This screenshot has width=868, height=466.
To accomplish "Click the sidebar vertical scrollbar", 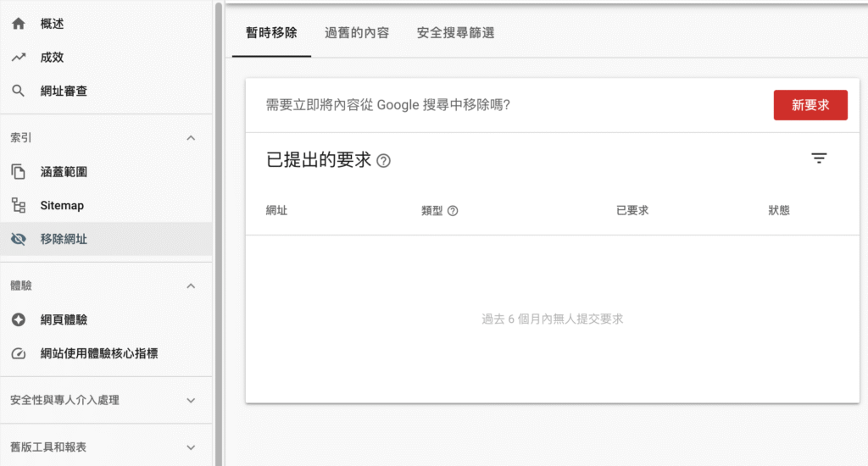I will [x=219, y=233].
